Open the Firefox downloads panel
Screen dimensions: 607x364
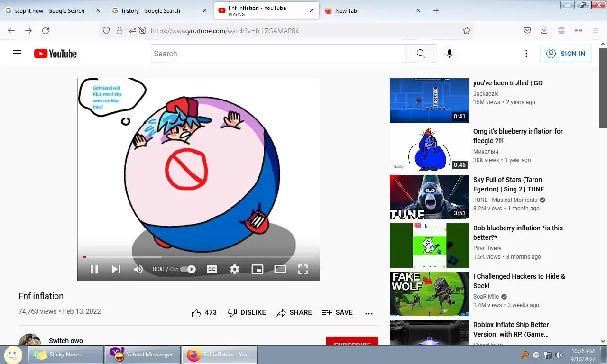(x=544, y=31)
